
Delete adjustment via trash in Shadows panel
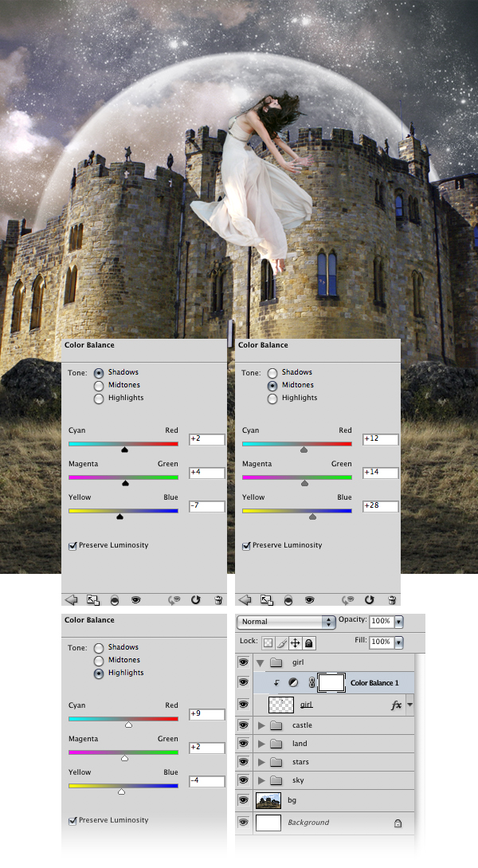tap(218, 599)
